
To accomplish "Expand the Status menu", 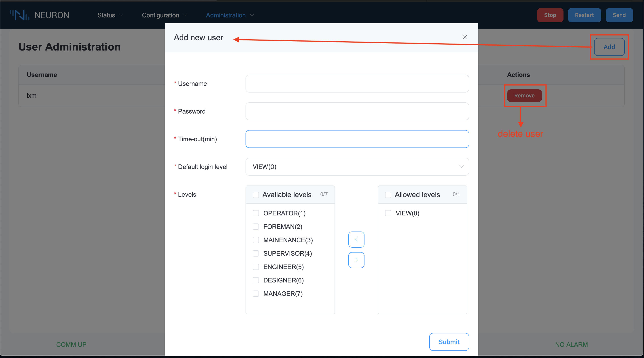I will tap(110, 15).
